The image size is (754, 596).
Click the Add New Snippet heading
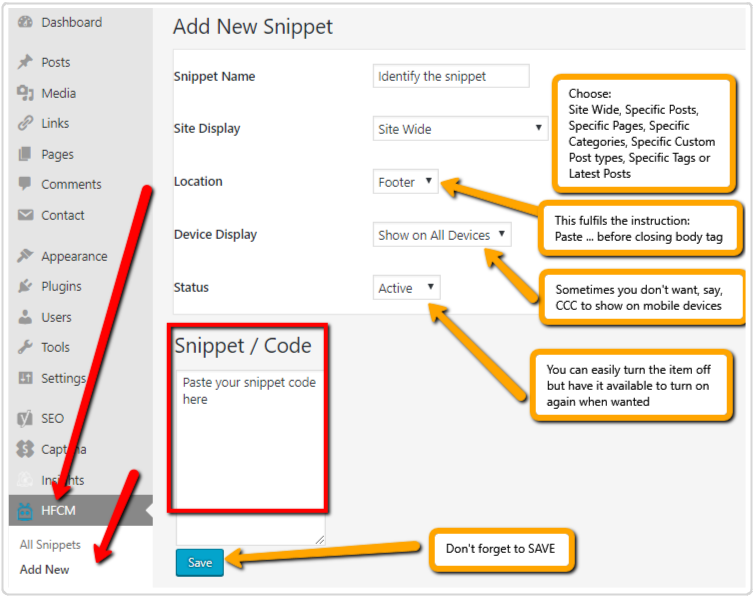252,26
